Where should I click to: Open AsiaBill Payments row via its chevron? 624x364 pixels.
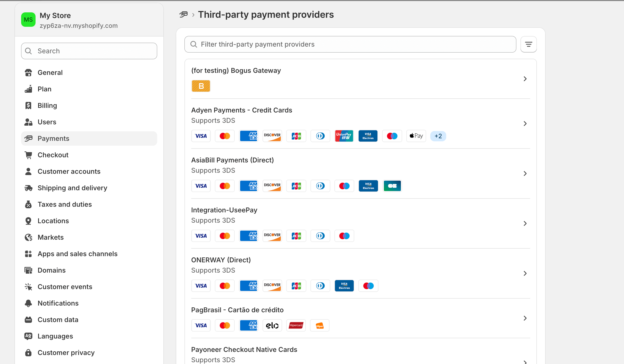point(525,174)
